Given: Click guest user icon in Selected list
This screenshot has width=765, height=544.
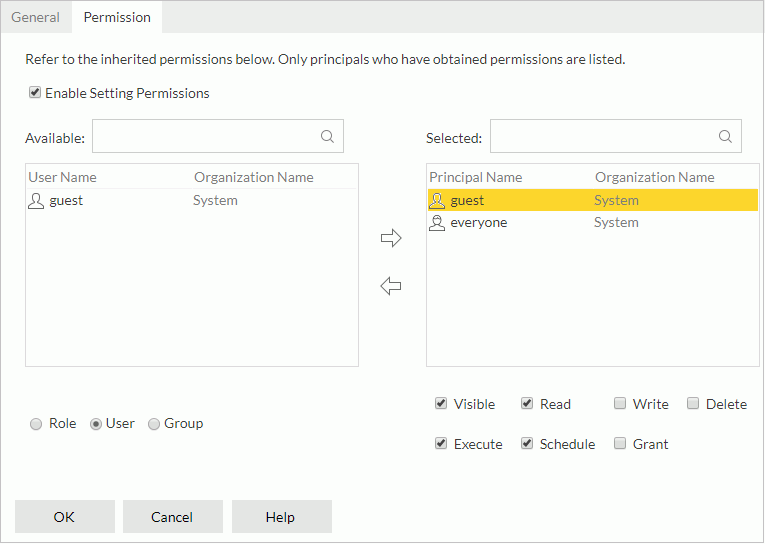Looking at the screenshot, I should [x=437, y=201].
